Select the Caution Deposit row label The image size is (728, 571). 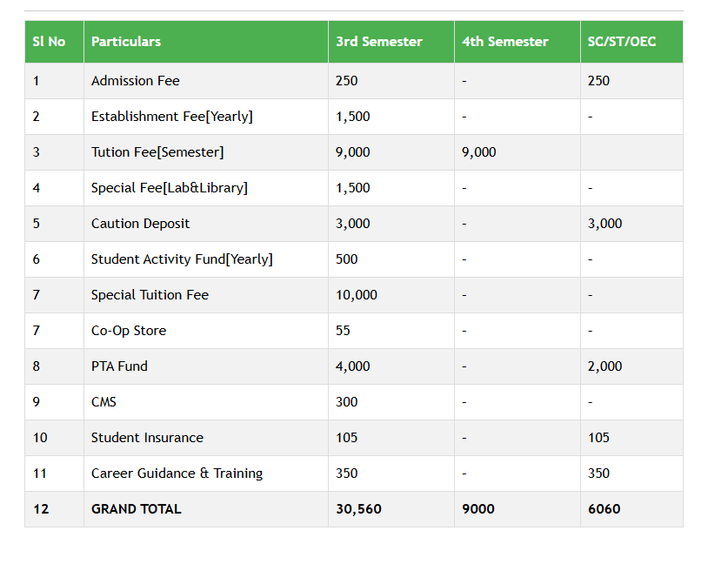tap(140, 224)
